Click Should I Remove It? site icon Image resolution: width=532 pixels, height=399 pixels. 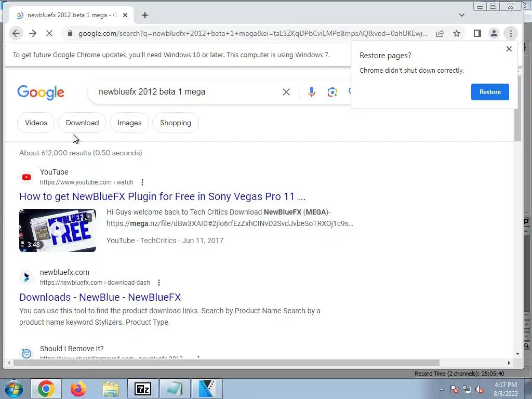(x=26, y=353)
